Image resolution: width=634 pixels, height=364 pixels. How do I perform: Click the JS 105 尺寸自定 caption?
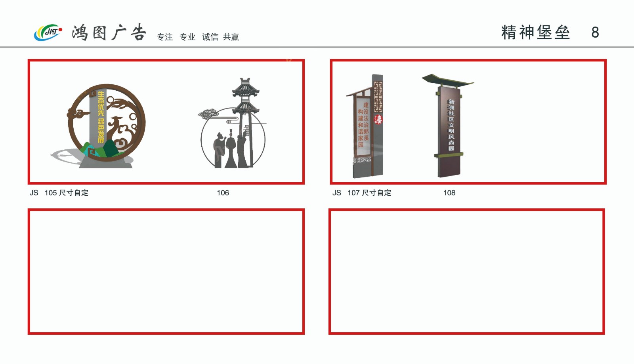point(59,193)
